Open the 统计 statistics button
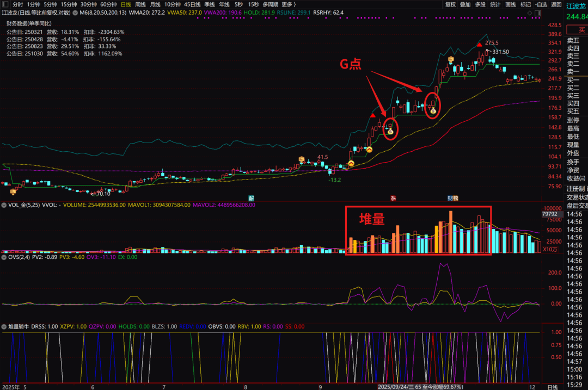This screenshot has width=588, height=390. [495, 4]
